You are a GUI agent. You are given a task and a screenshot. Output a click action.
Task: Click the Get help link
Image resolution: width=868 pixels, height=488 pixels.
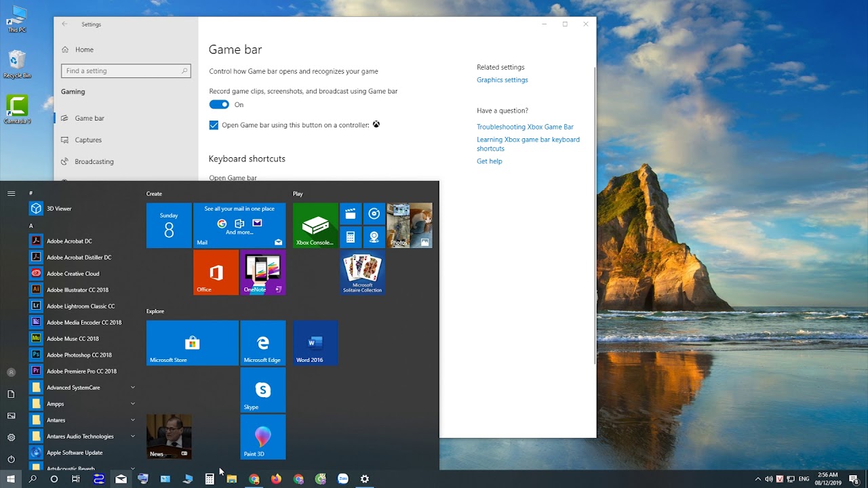[x=489, y=161]
